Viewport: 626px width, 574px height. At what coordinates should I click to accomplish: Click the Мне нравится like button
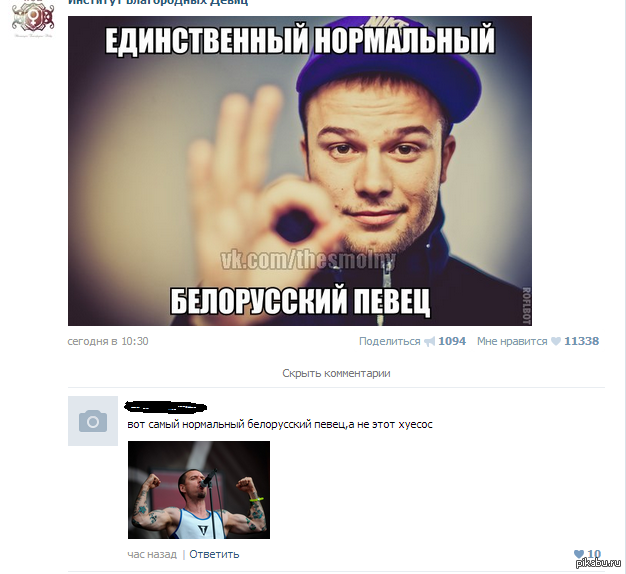pos(512,341)
